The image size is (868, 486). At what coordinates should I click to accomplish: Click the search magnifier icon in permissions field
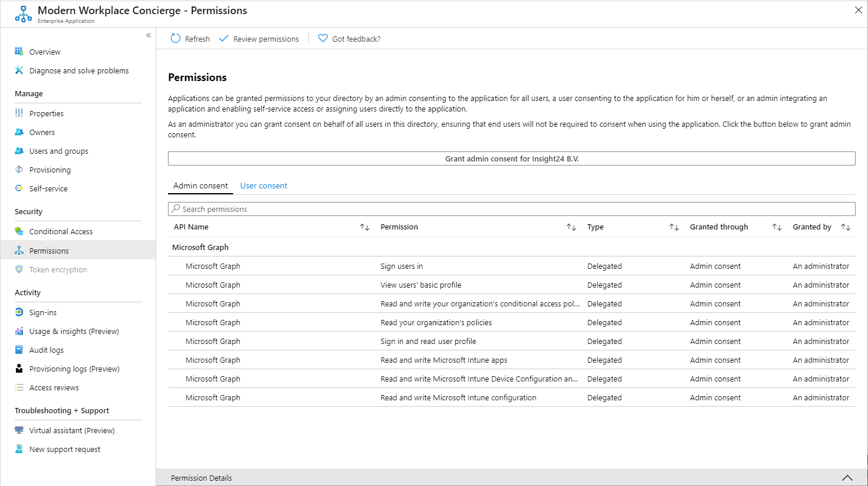click(x=176, y=209)
